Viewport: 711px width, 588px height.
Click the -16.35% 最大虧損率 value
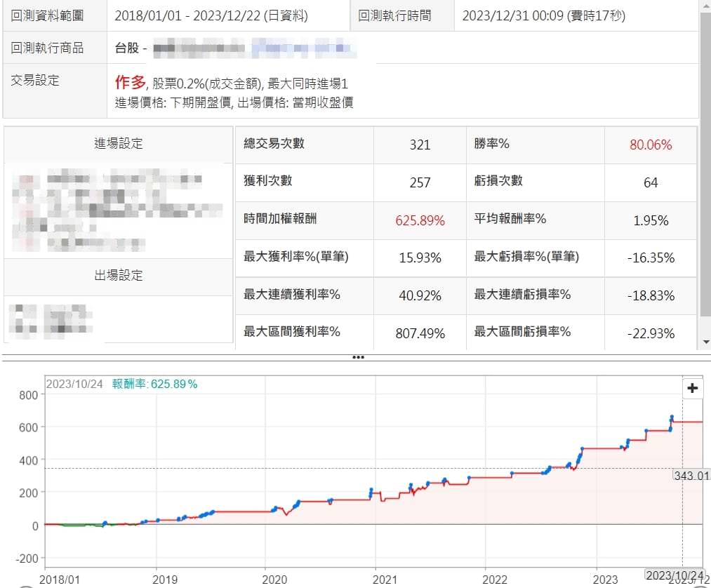[x=650, y=258]
